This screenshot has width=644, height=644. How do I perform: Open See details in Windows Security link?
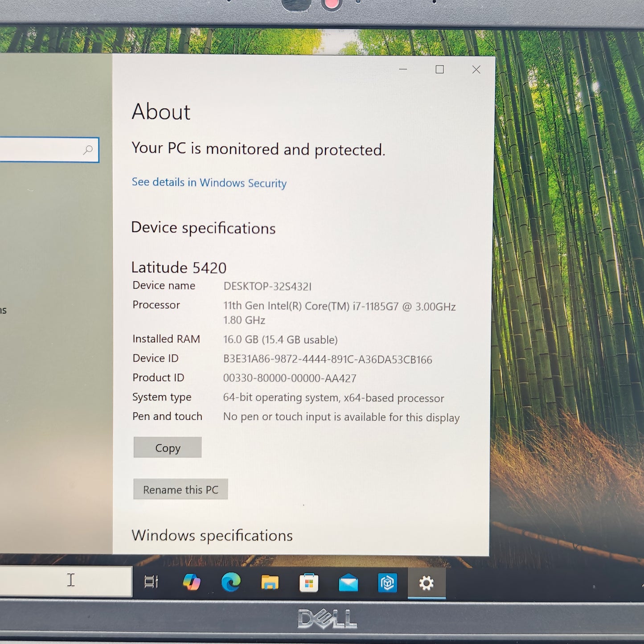[209, 183]
